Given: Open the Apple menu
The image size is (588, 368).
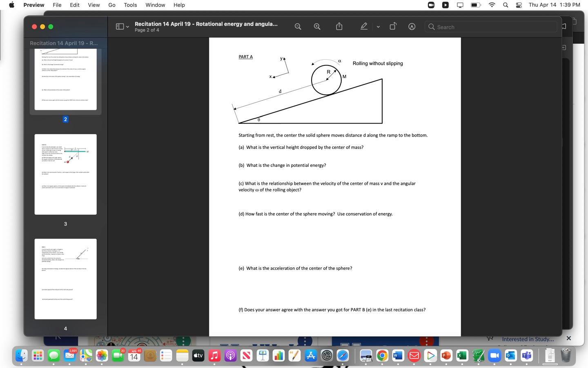Looking at the screenshot, I should click(11, 5).
